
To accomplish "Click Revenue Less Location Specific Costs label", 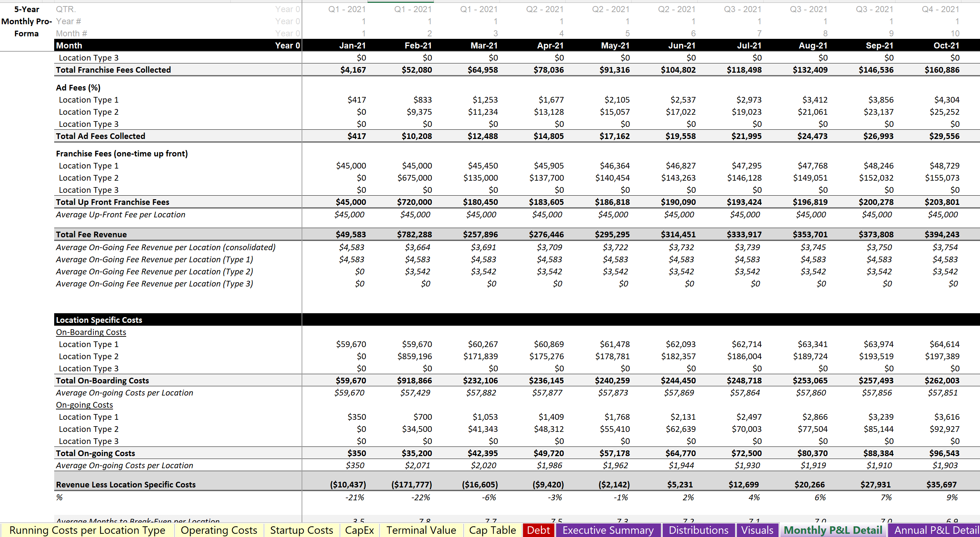I will point(125,485).
